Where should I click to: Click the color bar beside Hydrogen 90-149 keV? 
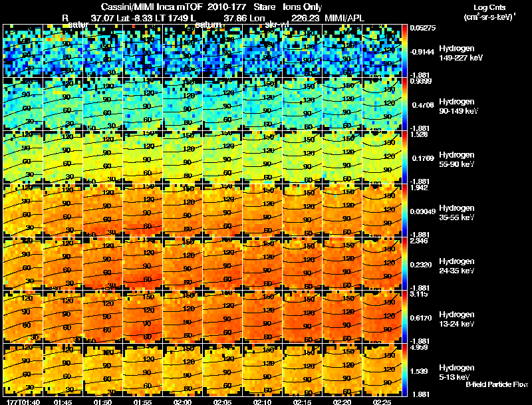404,104
